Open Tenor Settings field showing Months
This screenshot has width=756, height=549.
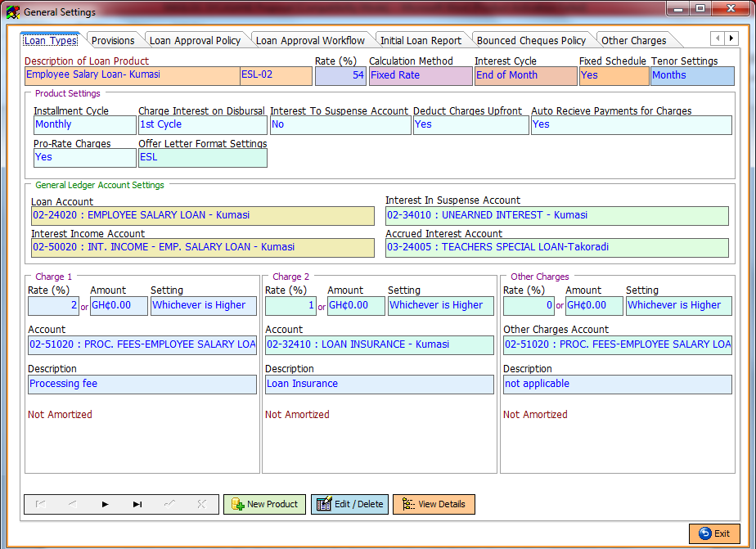click(692, 76)
